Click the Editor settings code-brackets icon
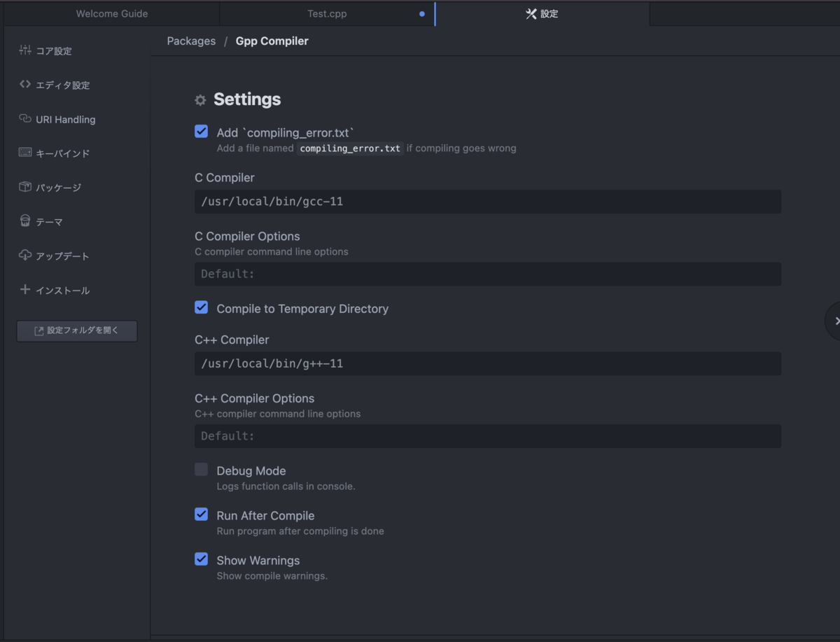This screenshot has width=840, height=642. pyautogui.click(x=25, y=85)
